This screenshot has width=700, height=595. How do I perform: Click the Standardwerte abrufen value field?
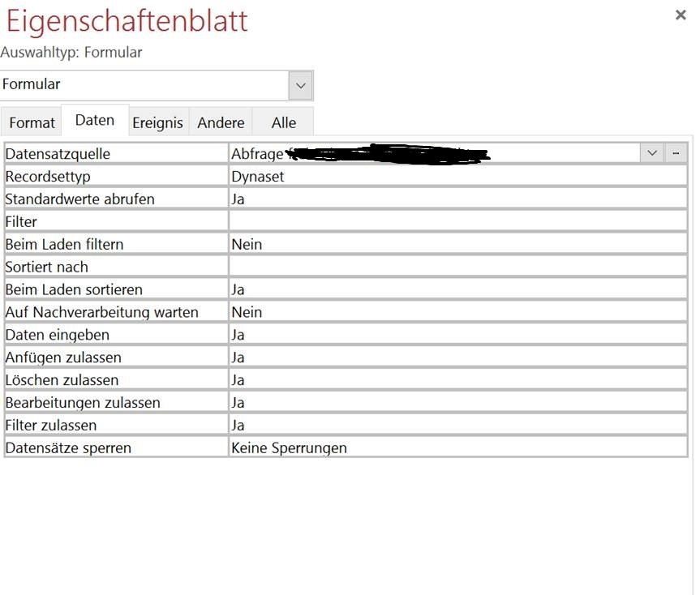[x=457, y=199]
